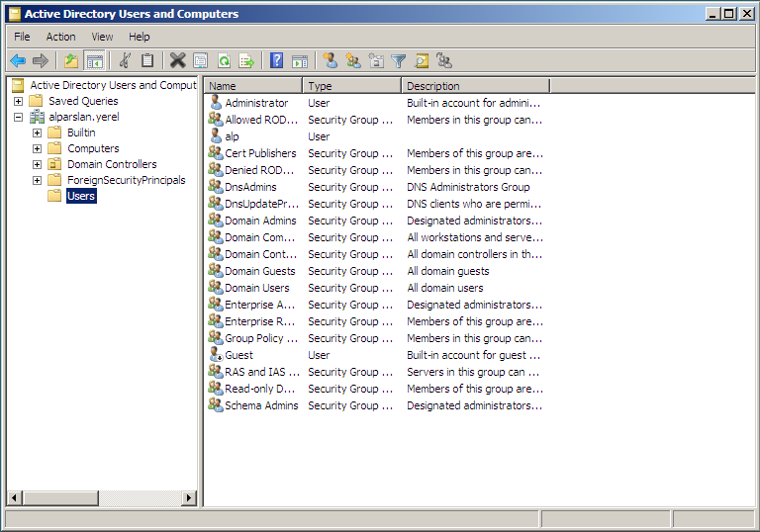The width and height of the screenshot is (760, 532).
Task: Click the alparslan.yerel domain icon
Action: (38, 117)
